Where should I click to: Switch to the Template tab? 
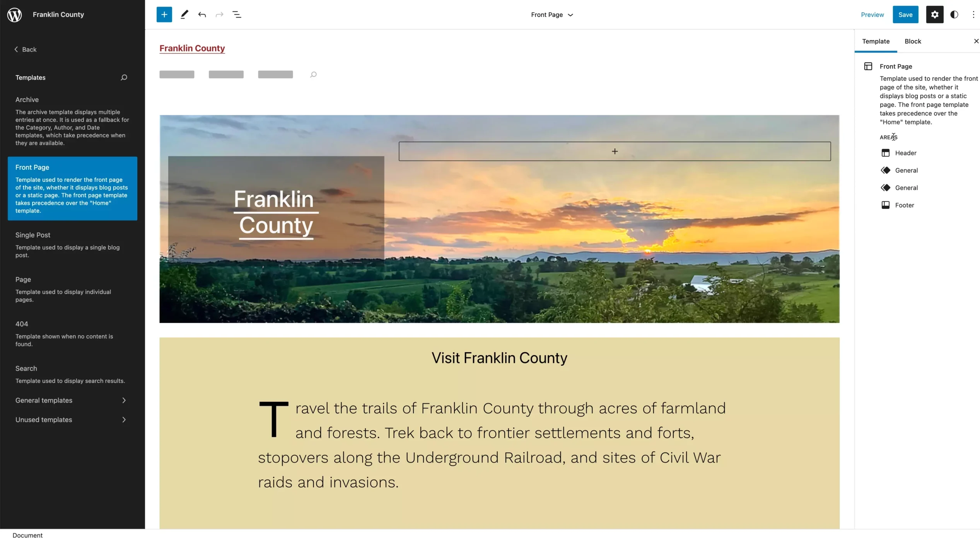[876, 41]
